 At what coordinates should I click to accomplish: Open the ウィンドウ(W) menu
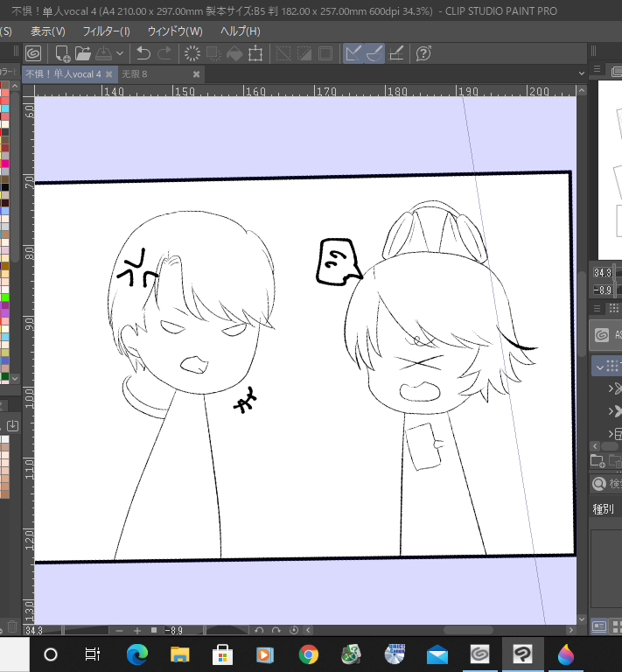click(x=175, y=31)
